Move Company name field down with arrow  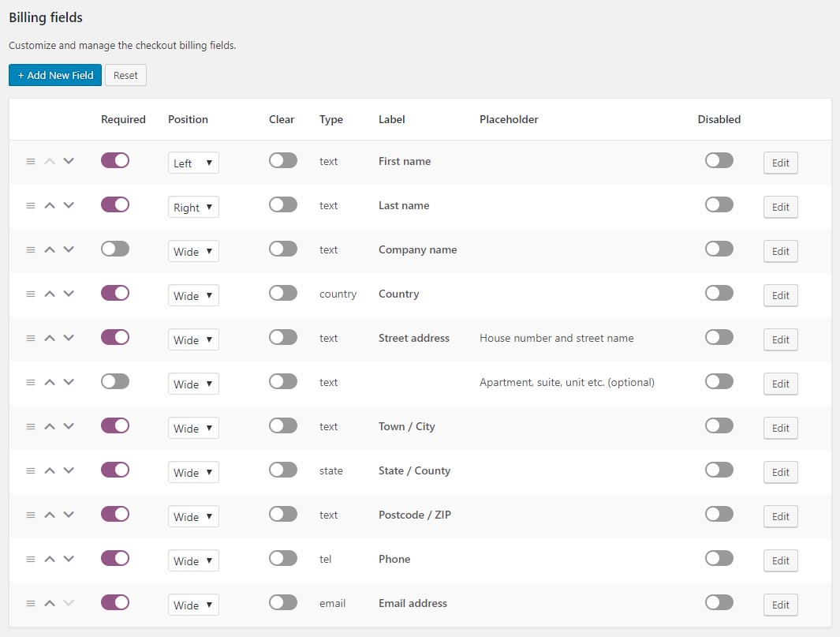69,249
